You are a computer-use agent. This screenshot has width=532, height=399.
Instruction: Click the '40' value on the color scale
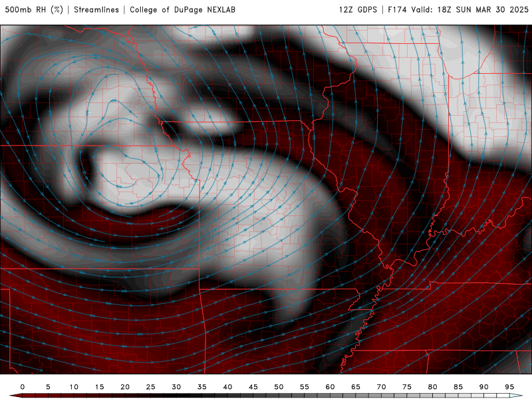click(x=227, y=387)
